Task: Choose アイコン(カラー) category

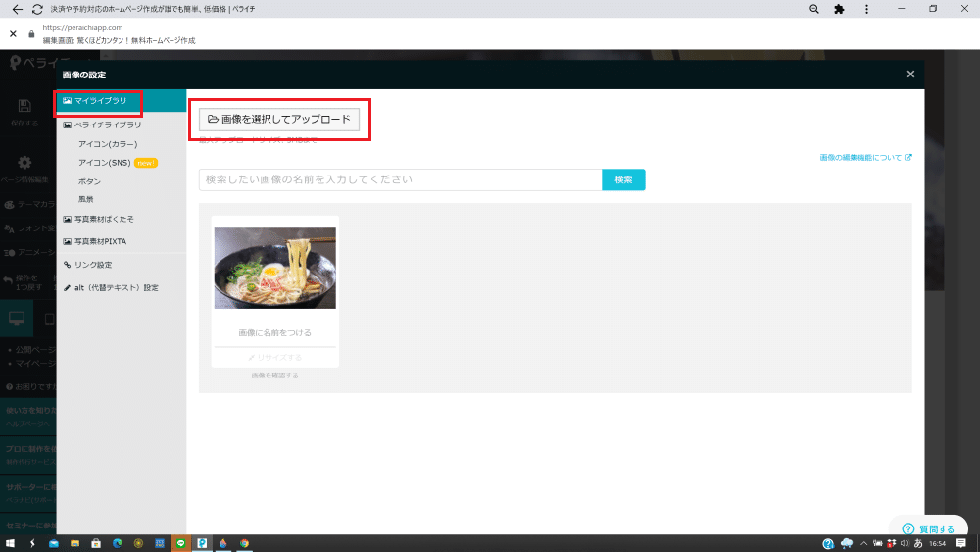Action: click(108, 144)
